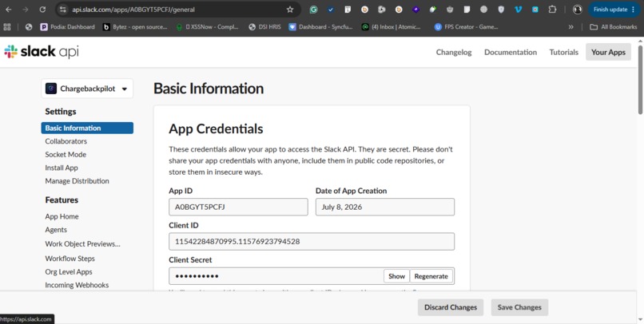This screenshot has height=324, width=644.
Task: Reload the Slack API page
Action: tap(42, 10)
